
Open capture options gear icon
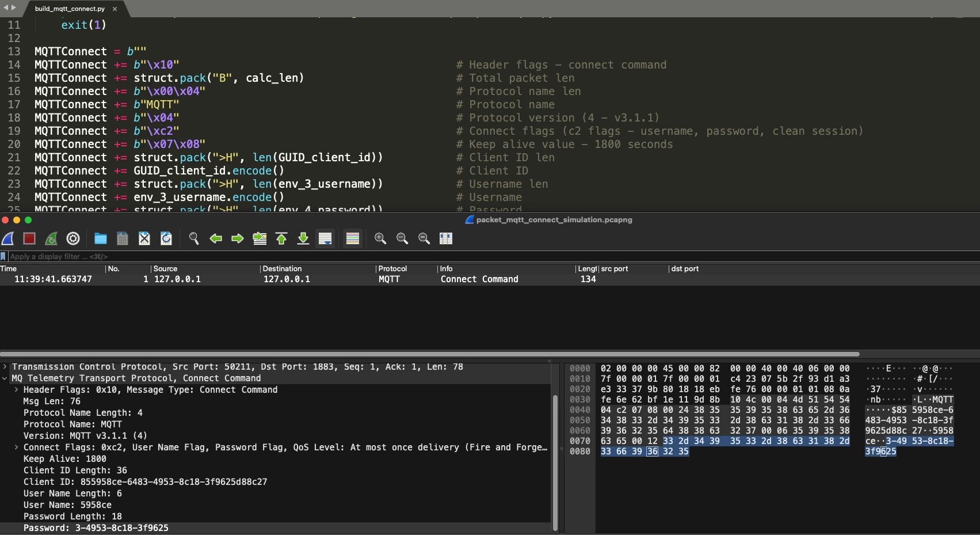[73, 238]
